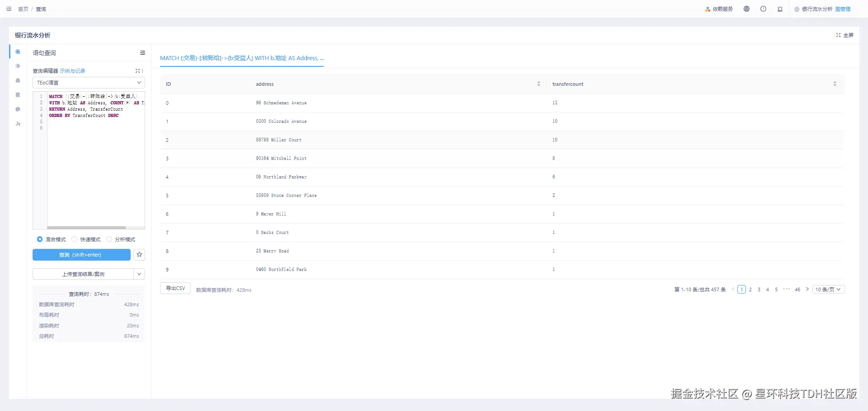868x411 pixels.
Task: Click the cell '55959 Stone Corner Place'
Action: 286,196
